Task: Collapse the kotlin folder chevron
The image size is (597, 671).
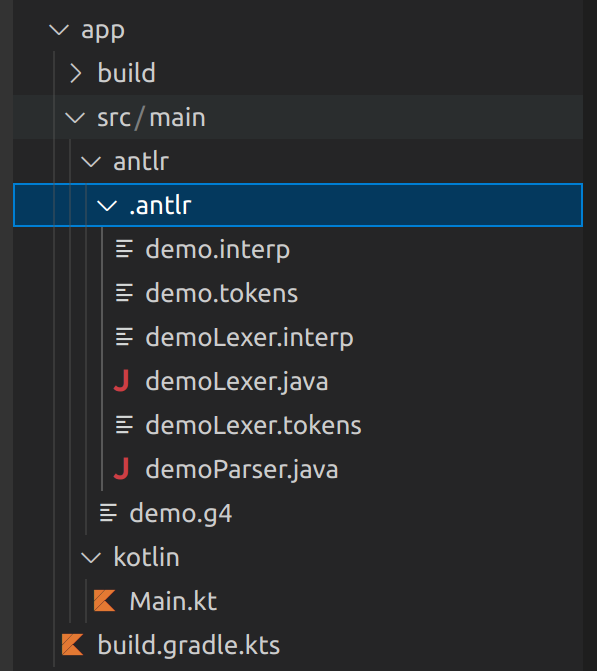Action: (91, 558)
